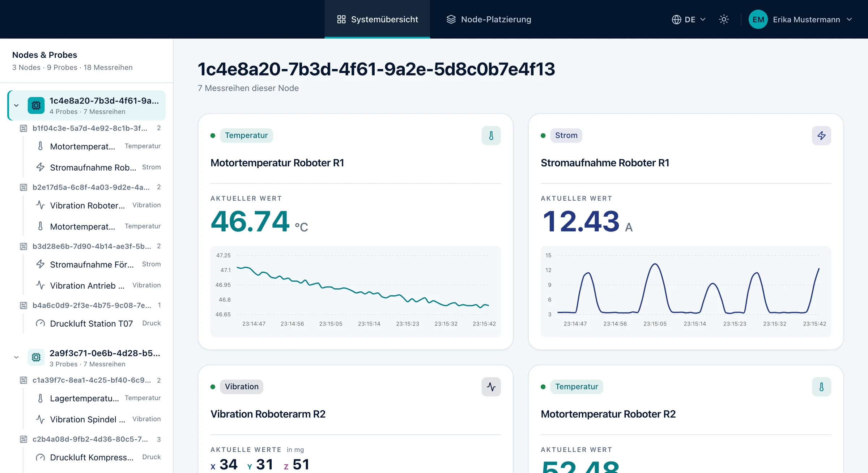Select probe b4a6c0d9-2f3e-4b75 in the tree
The image size is (868, 473).
[90, 306]
